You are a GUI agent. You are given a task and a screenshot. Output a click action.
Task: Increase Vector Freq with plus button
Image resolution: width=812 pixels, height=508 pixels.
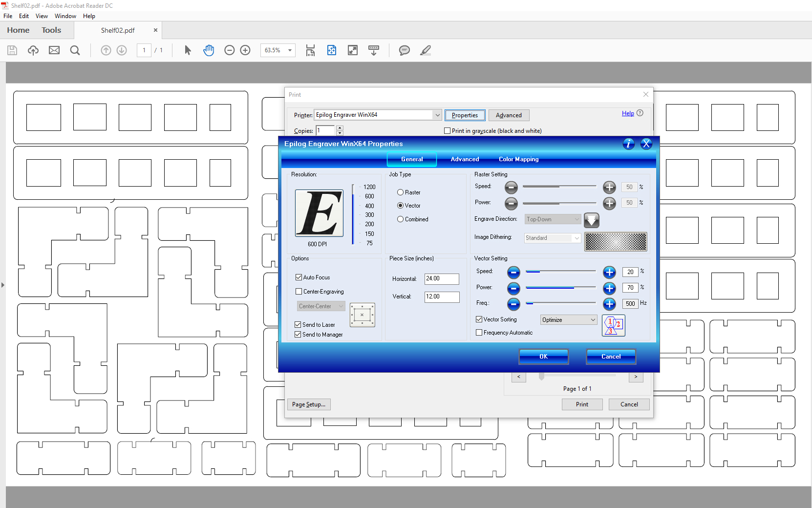click(x=609, y=304)
